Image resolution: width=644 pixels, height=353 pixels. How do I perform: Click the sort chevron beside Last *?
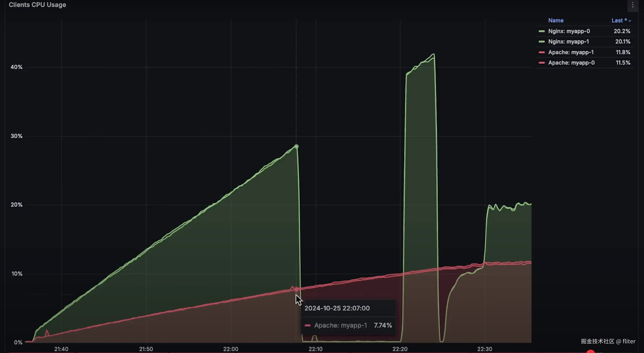coord(630,21)
